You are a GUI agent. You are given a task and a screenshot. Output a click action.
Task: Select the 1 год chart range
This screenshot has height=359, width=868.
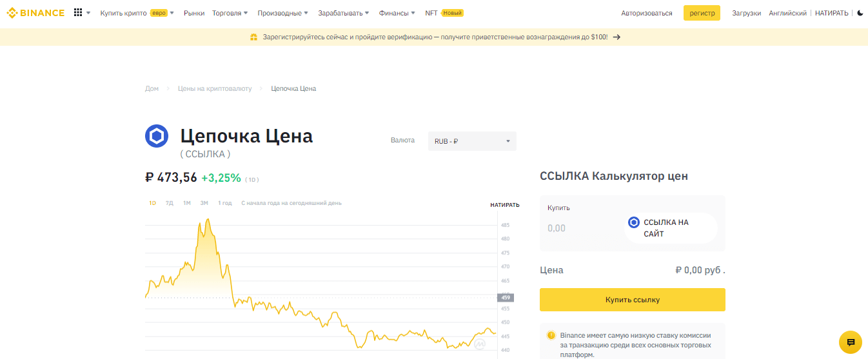[224, 203]
